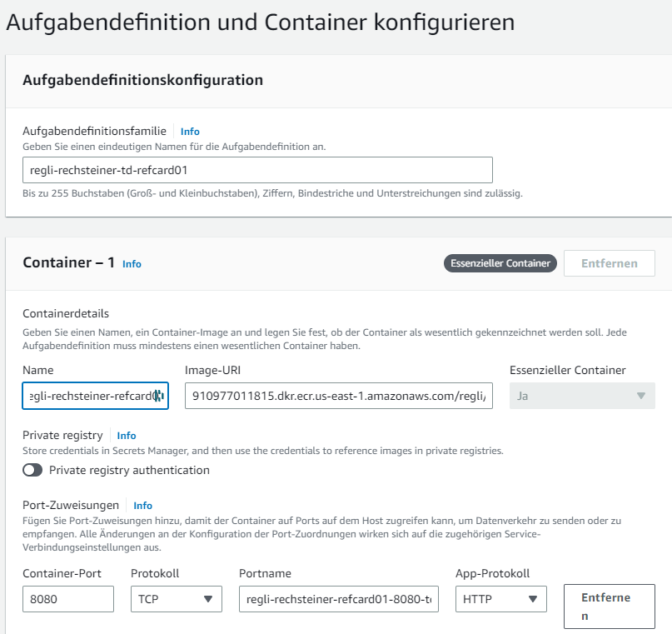Click Info link beside Aufgabendefinitionsfamilie
The height and width of the screenshot is (634, 672).
coord(190,132)
